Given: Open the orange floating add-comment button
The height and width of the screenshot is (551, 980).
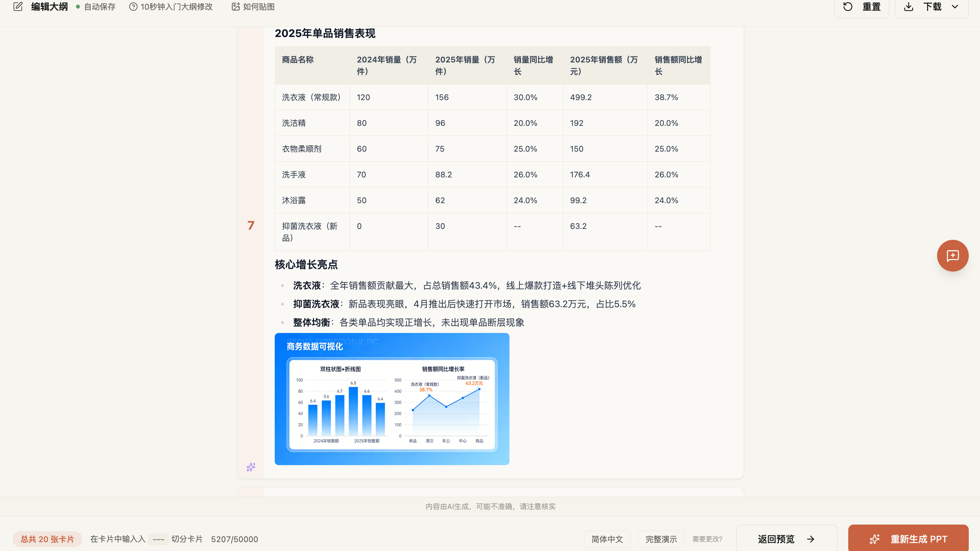Looking at the screenshot, I should click(953, 256).
